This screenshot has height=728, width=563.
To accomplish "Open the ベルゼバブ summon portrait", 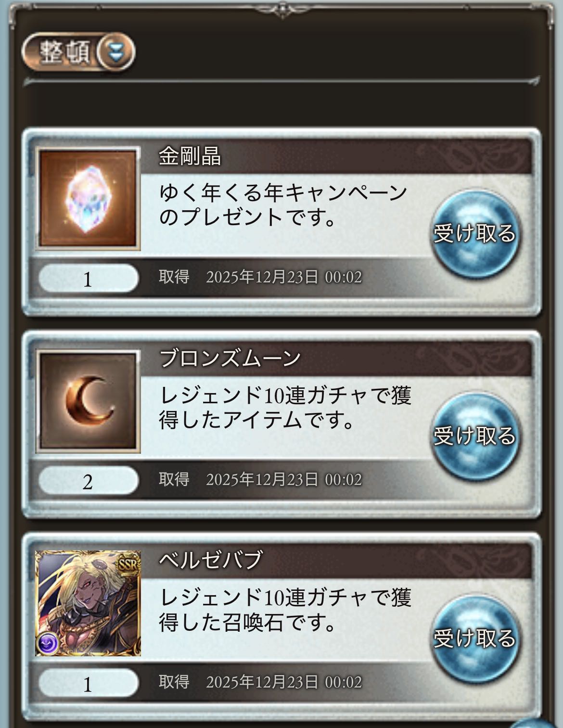I will pyautogui.click(x=88, y=603).
